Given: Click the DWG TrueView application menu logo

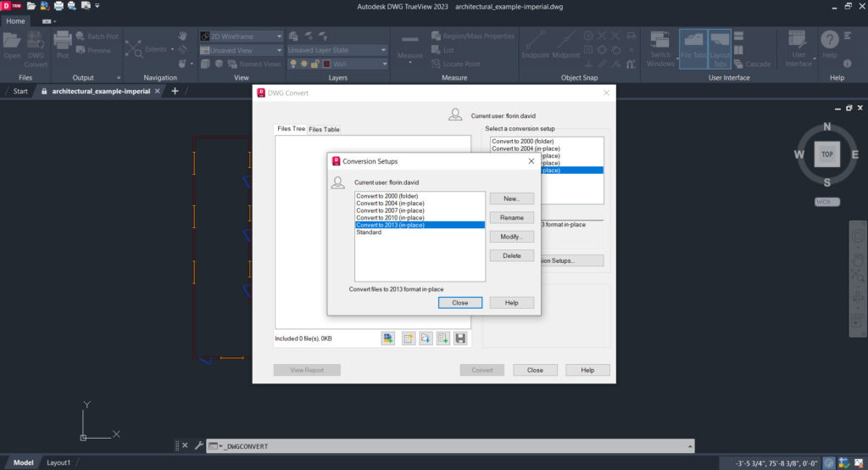Looking at the screenshot, I should pyautogui.click(x=11, y=6).
